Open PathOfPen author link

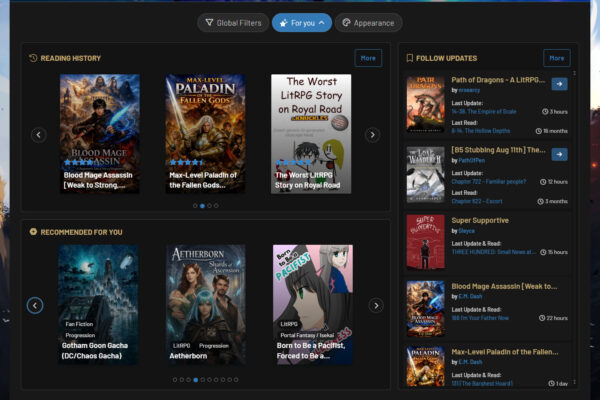471,160
